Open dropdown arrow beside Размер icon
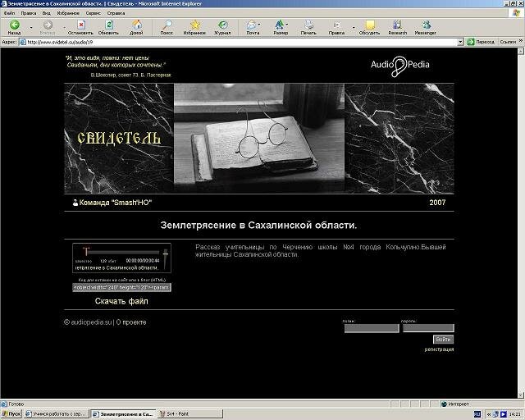Viewport: 525px width, 420px height. (x=287, y=24)
